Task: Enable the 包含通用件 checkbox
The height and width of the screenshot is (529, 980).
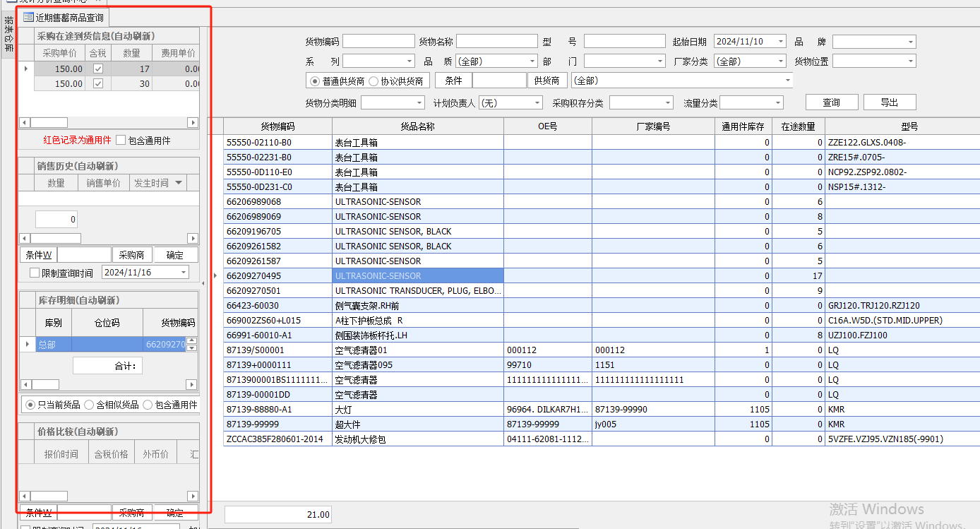Action: pos(121,140)
